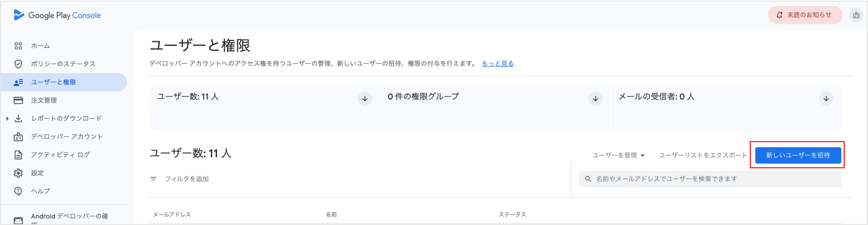Viewport: 868px width, 225px height.
Task: Expand the レポートのダウンロード tree triangle
Action: click(x=7, y=118)
